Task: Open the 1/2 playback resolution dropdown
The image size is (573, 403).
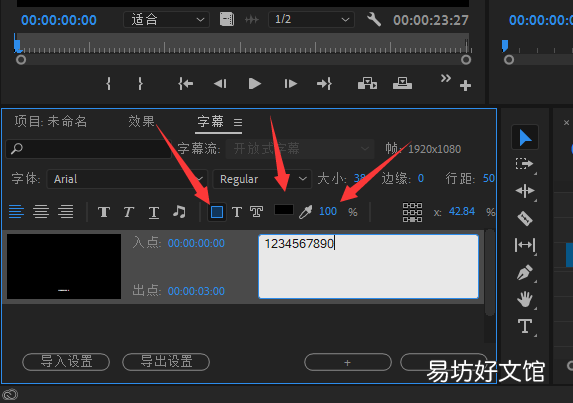Action: [x=311, y=19]
